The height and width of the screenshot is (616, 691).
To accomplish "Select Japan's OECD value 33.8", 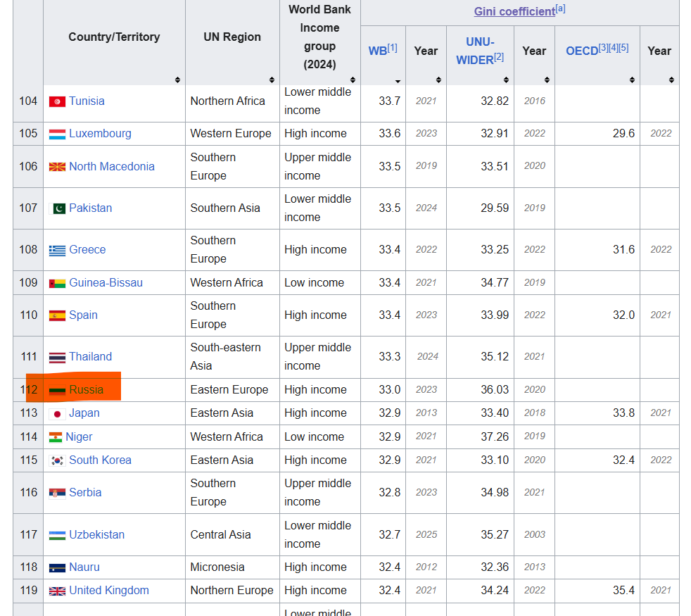I will (x=623, y=413).
